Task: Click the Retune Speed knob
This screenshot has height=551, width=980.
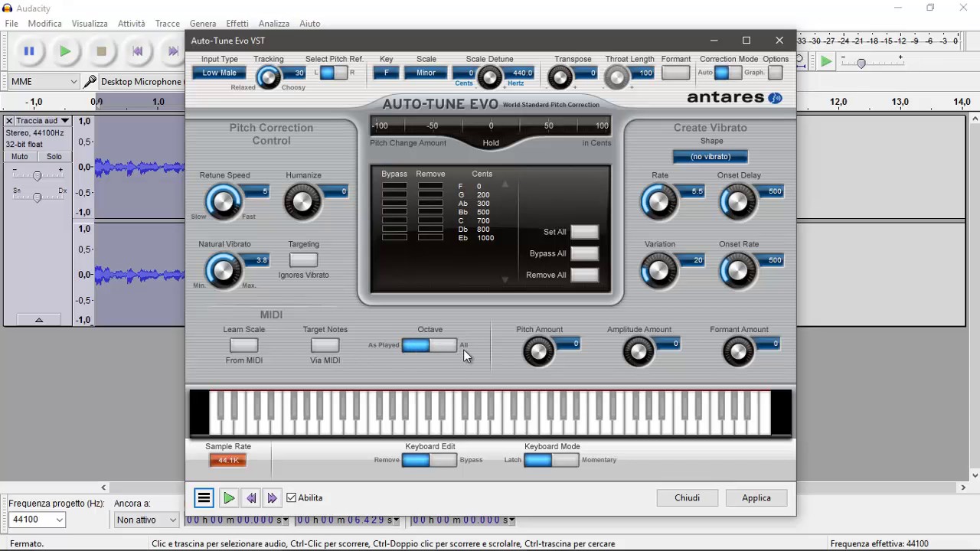Action: (x=224, y=202)
